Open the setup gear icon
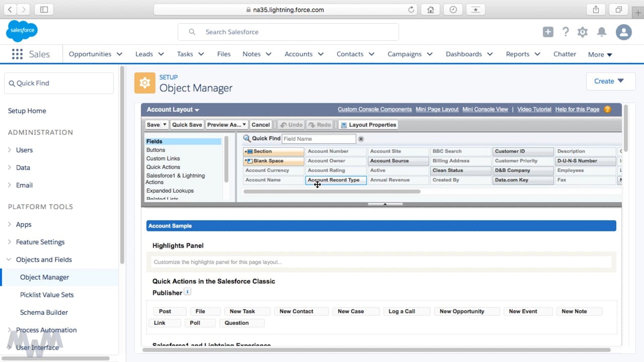 point(583,32)
